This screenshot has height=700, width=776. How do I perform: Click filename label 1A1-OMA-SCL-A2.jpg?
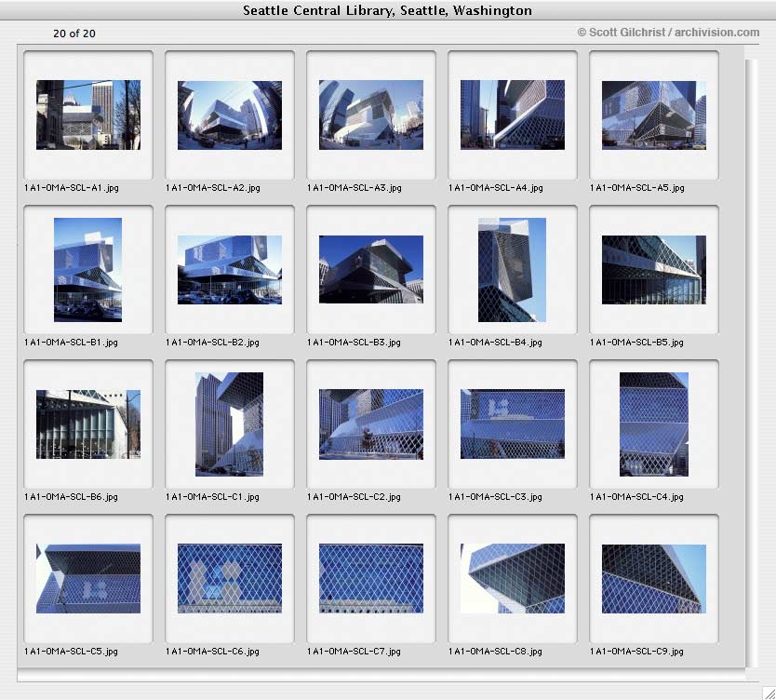(213, 188)
